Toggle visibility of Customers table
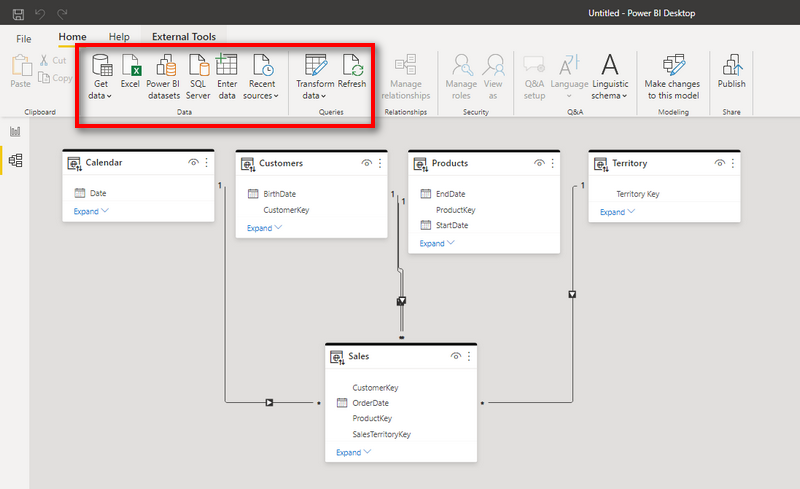 (x=366, y=163)
